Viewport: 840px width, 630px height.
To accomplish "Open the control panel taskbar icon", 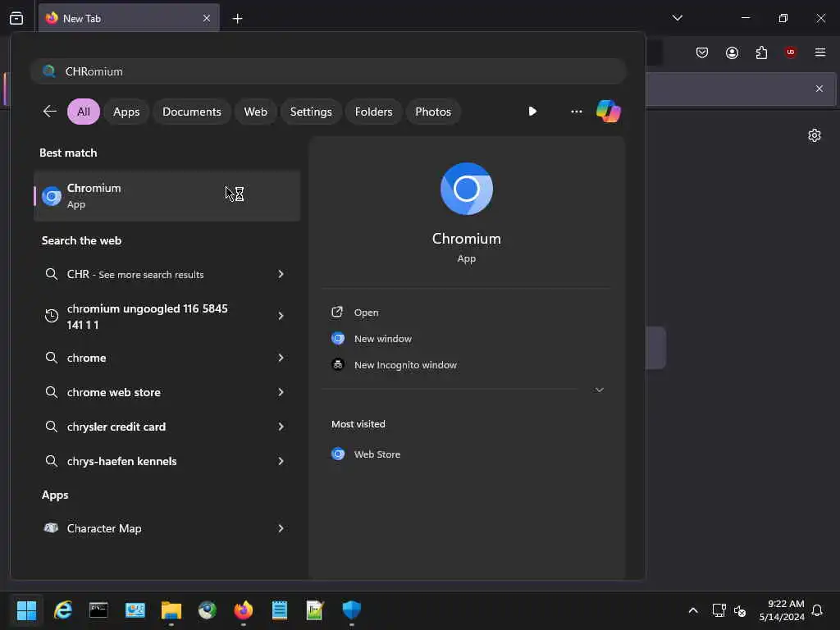I will click(135, 610).
